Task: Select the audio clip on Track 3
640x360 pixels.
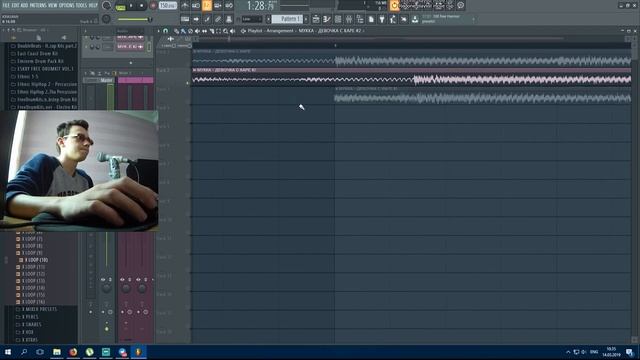Action: pyautogui.click(x=482, y=95)
